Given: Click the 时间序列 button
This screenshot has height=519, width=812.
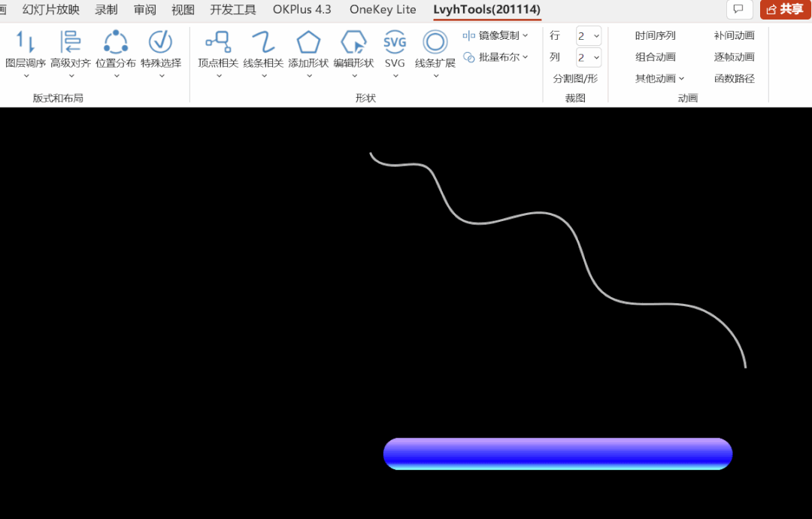Looking at the screenshot, I should point(655,36).
